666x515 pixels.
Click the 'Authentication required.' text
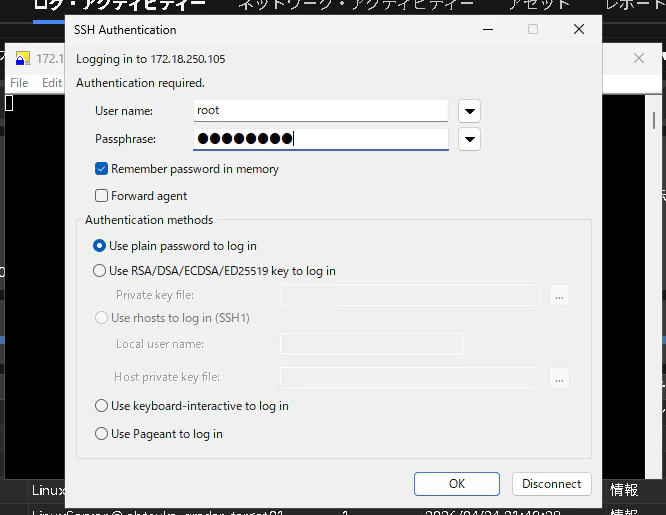coord(140,83)
